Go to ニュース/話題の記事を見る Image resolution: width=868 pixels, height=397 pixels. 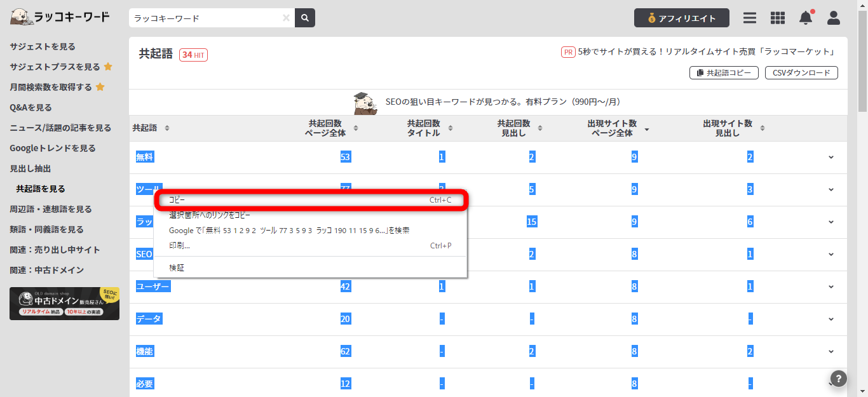tap(60, 128)
